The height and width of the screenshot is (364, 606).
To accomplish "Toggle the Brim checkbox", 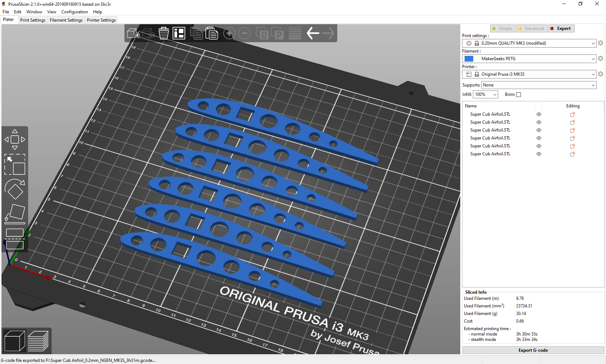I will 519,94.
